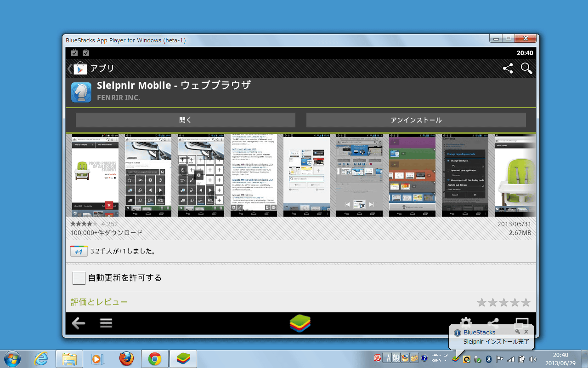Open Internet Explorer from the taskbar
The width and height of the screenshot is (588, 368).
pyautogui.click(x=41, y=358)
